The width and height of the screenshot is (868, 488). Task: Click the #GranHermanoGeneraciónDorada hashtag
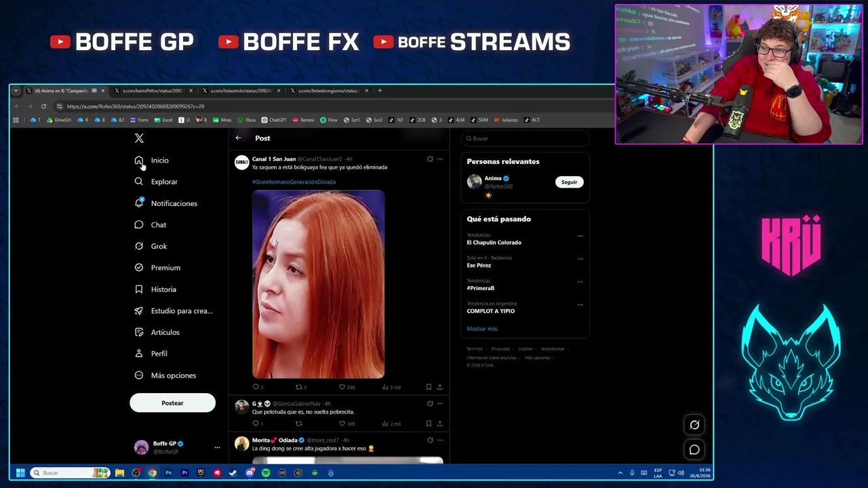coord(294,182)
